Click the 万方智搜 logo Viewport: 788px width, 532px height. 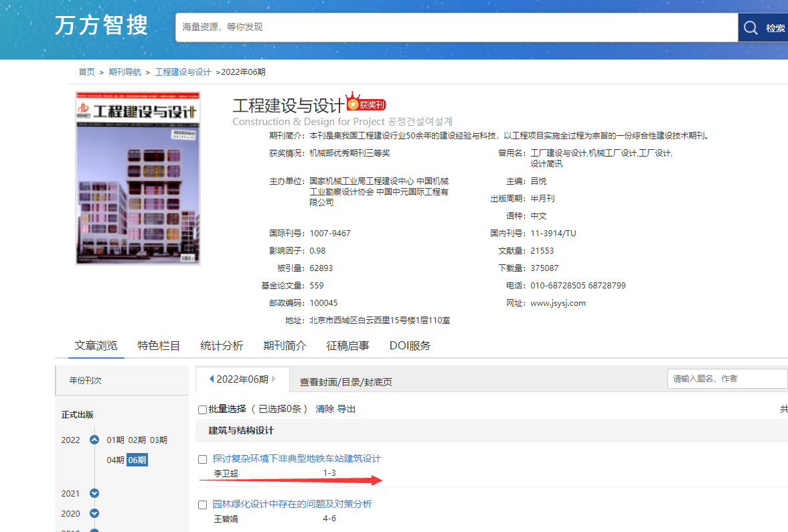click(102, 26)
